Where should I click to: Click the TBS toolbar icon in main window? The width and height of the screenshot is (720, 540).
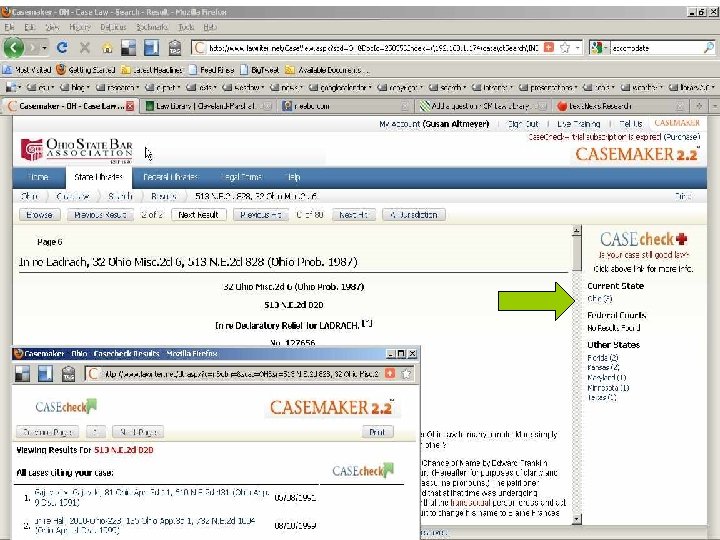[x=174, y=48]
